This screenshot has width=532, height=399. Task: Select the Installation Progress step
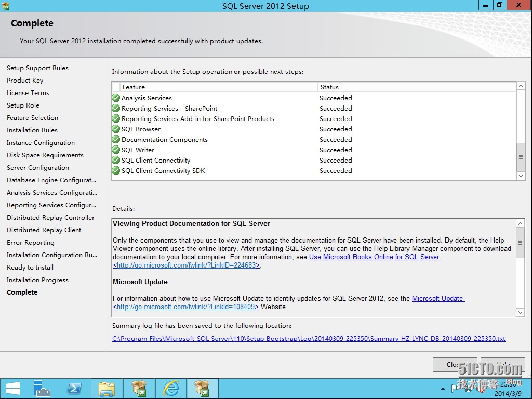pos(37,280)
